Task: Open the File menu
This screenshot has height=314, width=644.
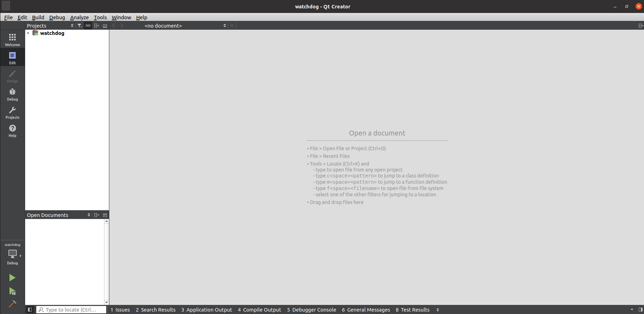Action: (x=8, y=17)
